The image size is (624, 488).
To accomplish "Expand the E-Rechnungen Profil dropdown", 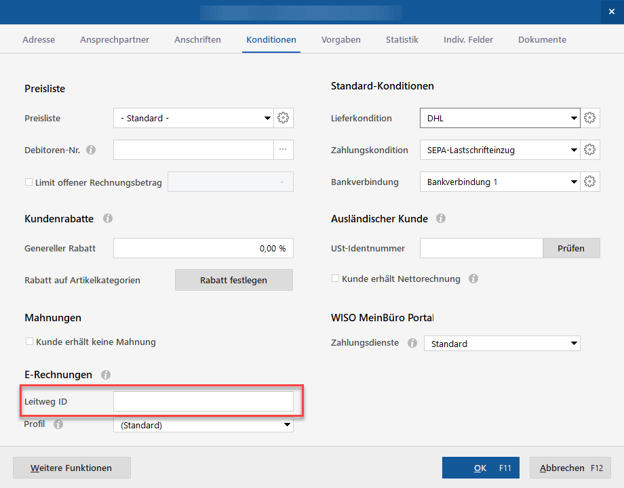I will 287,425.
